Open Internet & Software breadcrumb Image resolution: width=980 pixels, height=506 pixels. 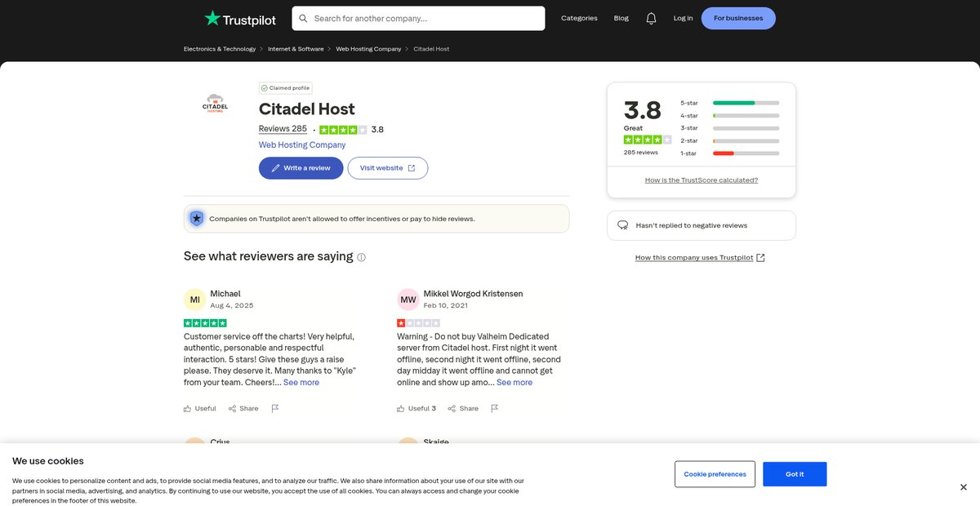296,49
